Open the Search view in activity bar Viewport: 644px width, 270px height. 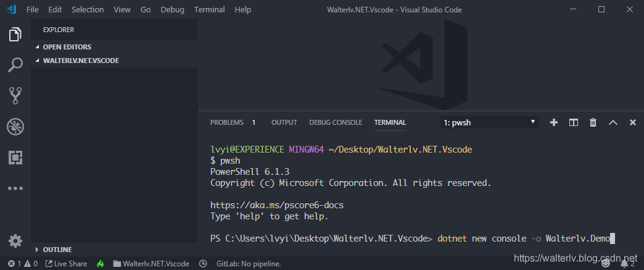pos(15,65)
